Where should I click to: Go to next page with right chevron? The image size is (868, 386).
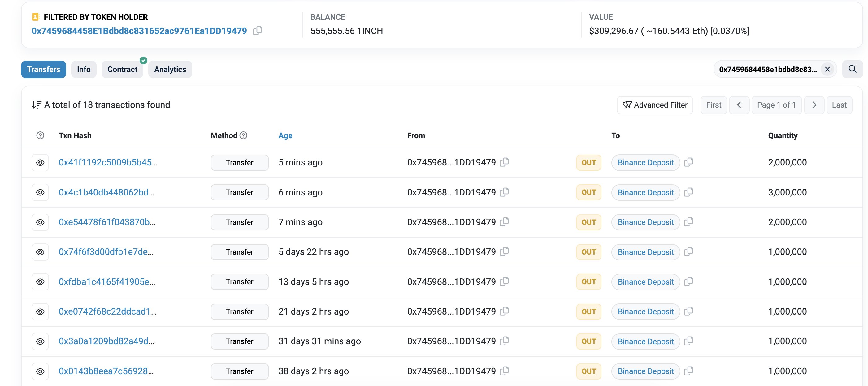[x=814, y=105]
